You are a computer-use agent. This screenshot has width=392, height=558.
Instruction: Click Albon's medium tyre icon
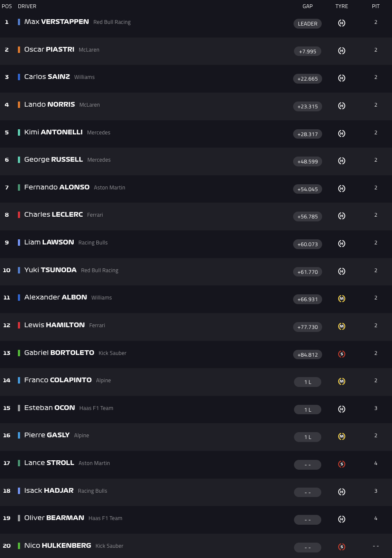click(342, 299)
